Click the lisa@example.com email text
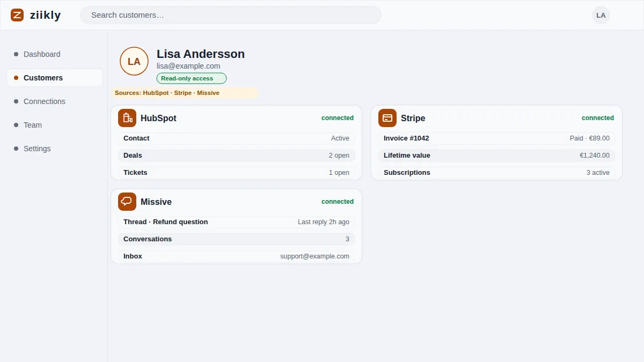The height and width of the screenshot is (362, 644). [188, 66]
